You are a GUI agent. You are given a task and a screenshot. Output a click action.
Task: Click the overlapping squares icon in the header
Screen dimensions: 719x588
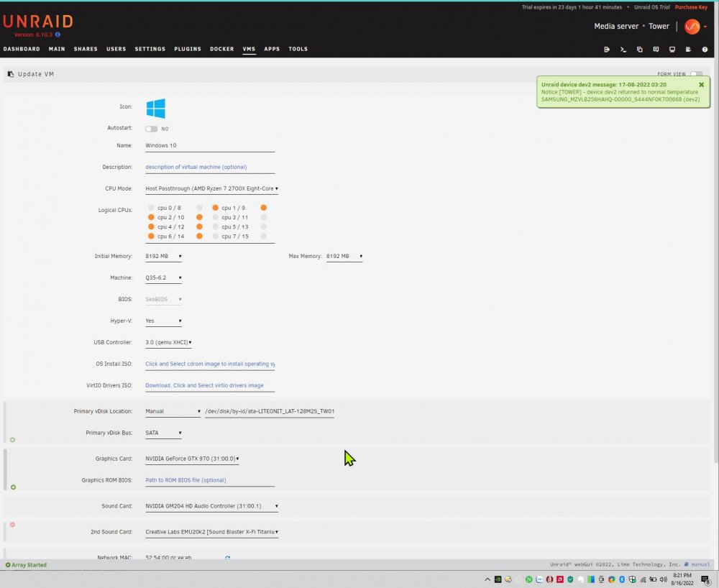(x=640, y=50)
